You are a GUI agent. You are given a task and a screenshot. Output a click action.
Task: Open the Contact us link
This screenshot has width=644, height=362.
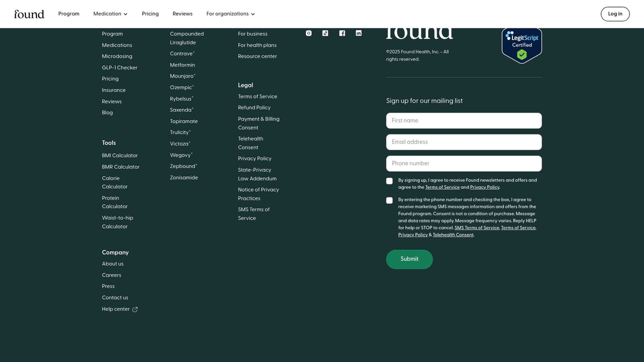115,298
